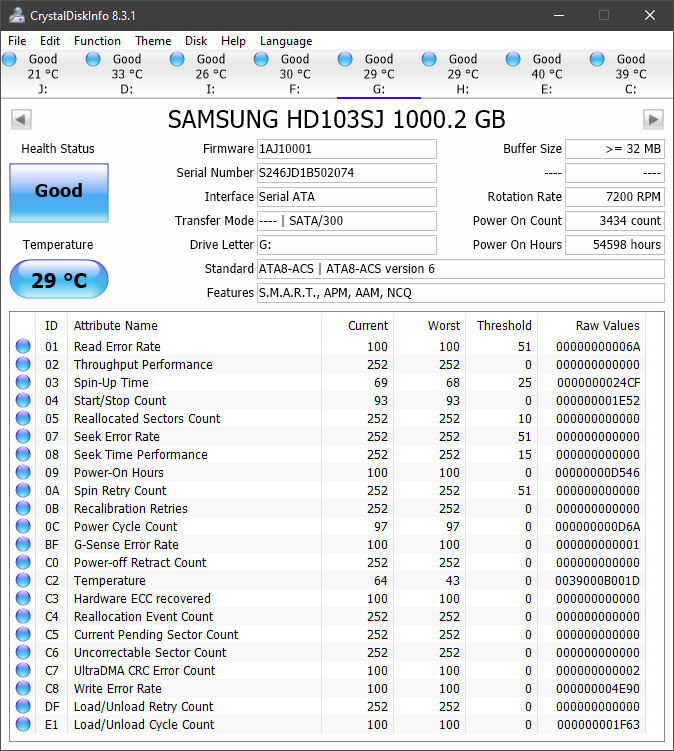Open the Theme menu
The height and width of the screenshot is (751, 674).
(x=153, y=41)
